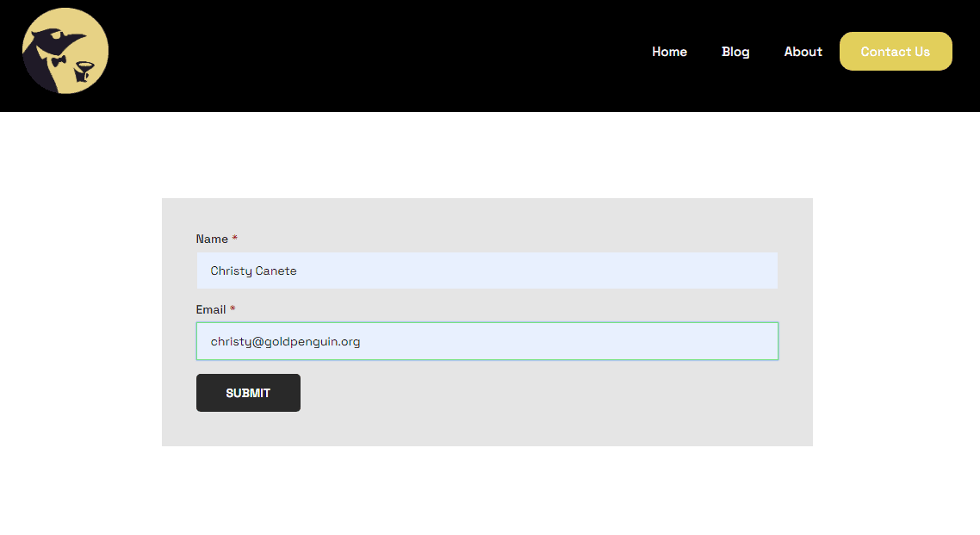Screen dimensions: 980x535
Task: Navigate to the About page
Action: 803,52
